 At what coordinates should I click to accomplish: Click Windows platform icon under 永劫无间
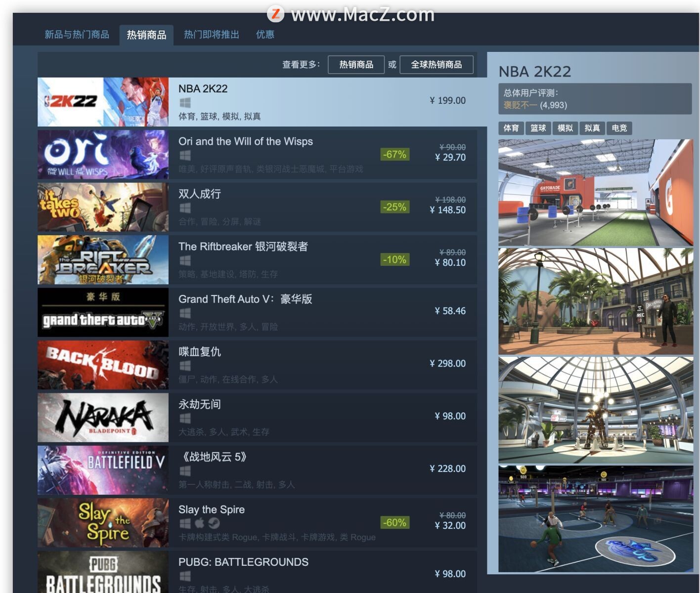(185, 418)
